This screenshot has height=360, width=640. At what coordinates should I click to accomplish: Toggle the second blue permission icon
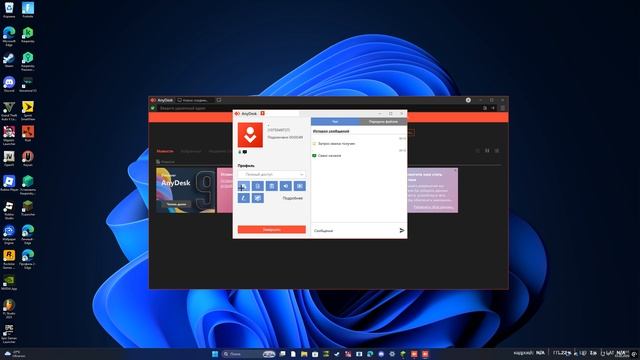click(x=258, y=186)
